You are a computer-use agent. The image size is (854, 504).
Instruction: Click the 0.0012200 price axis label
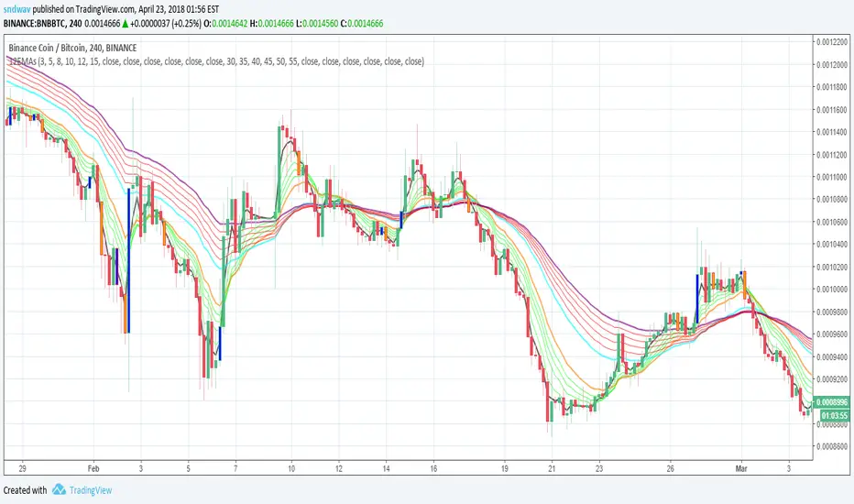tap(832, 42)
